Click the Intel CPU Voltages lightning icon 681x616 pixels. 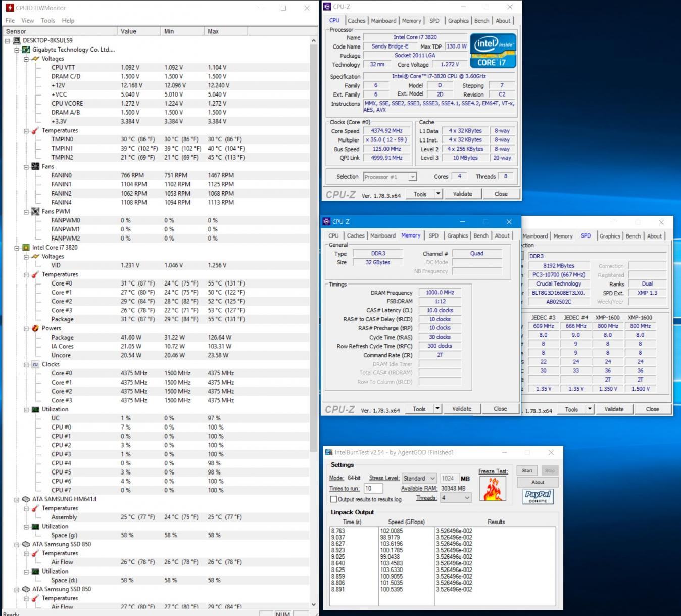click(35, 256)
